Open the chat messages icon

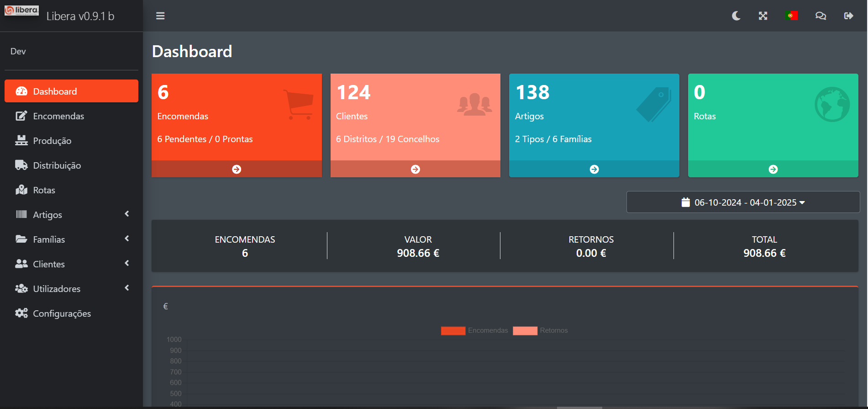click(821, 16)
